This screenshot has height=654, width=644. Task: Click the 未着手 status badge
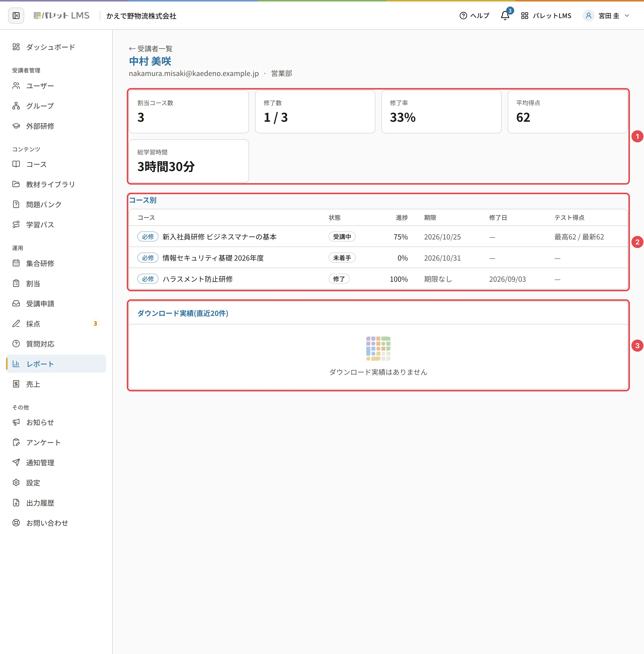(x=342, y=258)
